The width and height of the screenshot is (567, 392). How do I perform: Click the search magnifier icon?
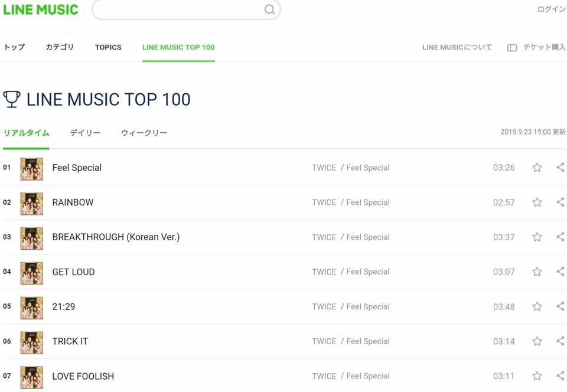(x=269, y=9)
